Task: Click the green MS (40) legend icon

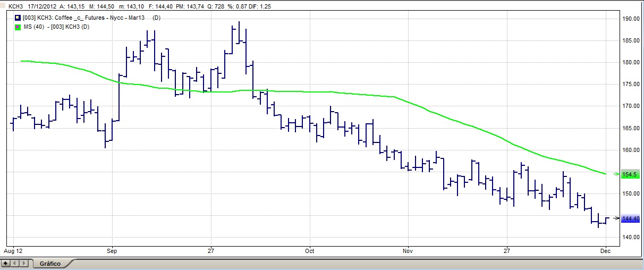Action: [18, 27]
